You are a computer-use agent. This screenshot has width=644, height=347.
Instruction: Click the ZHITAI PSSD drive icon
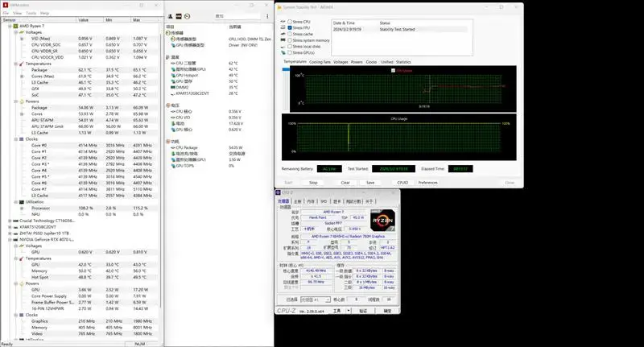pyautogui.click(x=15, y=233)
